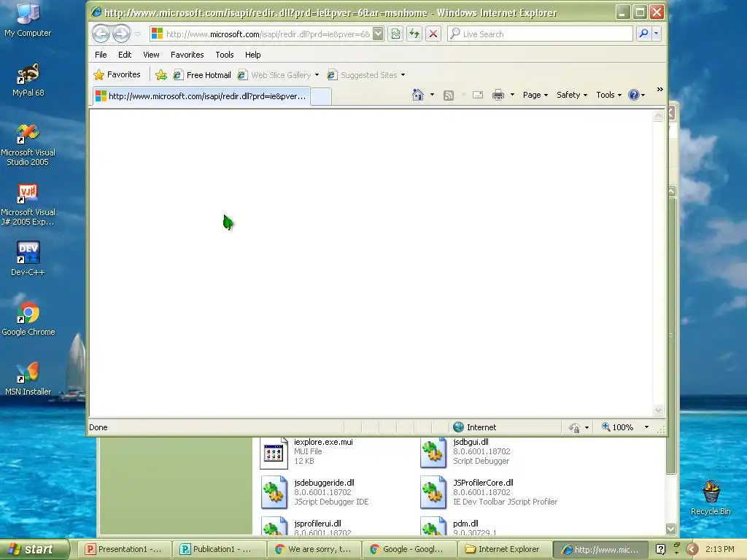
Task: Open the Help menu
Action: [252, 55]
